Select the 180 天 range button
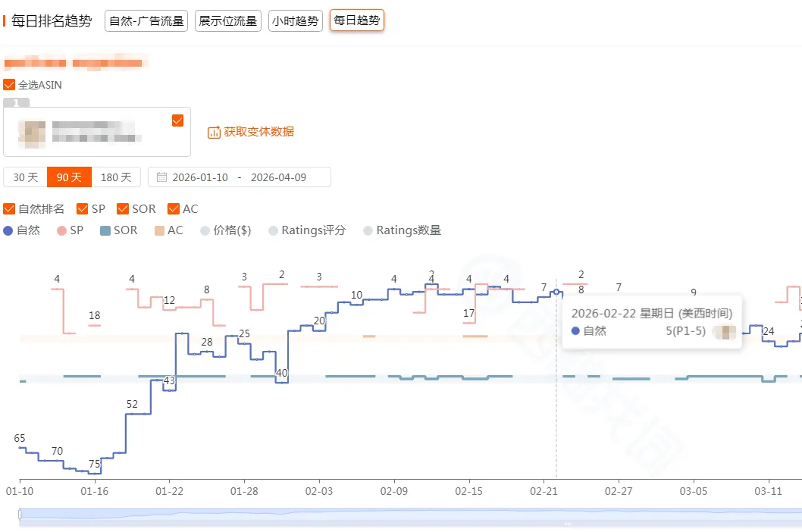802x532 pixels. point(116,177)
